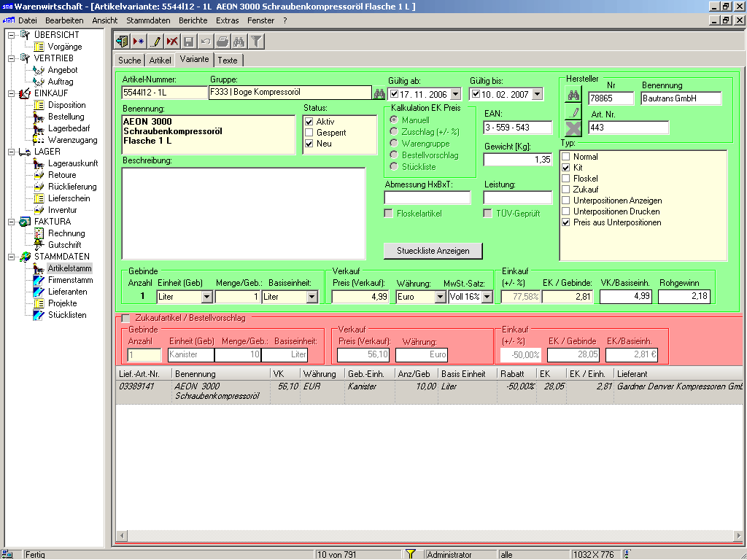Image resolution: width=747 pixels, height=560 pixels.
Task: Click the binoculars search toolbar icon
Action: (x=239, y=42)
